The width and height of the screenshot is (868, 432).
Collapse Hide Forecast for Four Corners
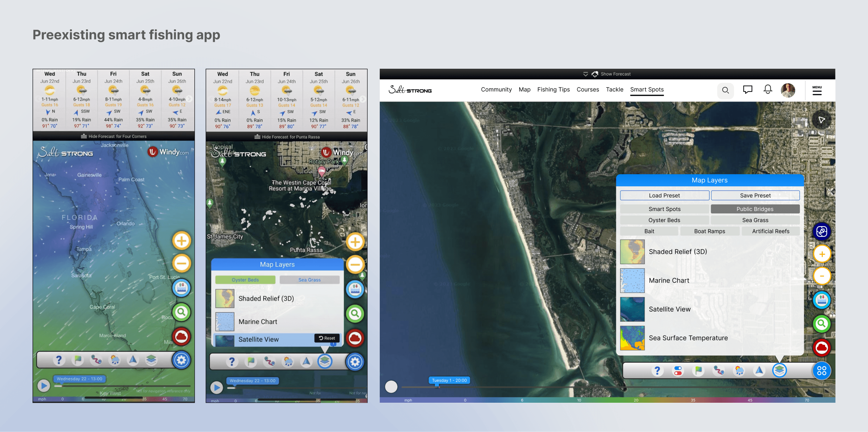114,136
